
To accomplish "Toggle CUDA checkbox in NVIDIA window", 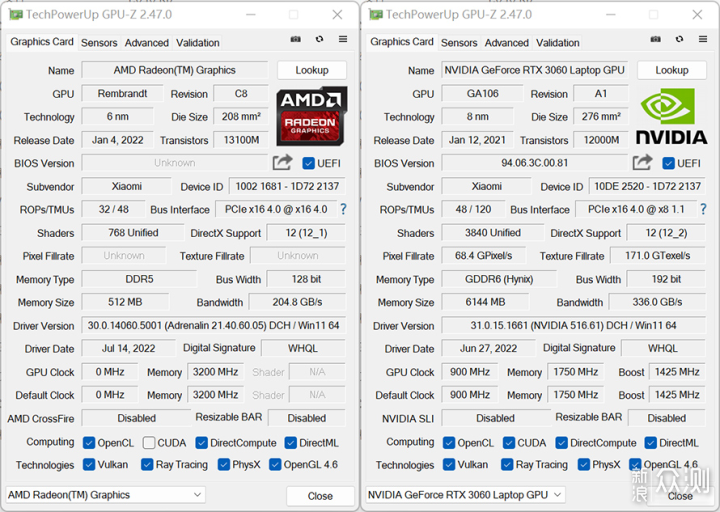I will click(508, 443).
